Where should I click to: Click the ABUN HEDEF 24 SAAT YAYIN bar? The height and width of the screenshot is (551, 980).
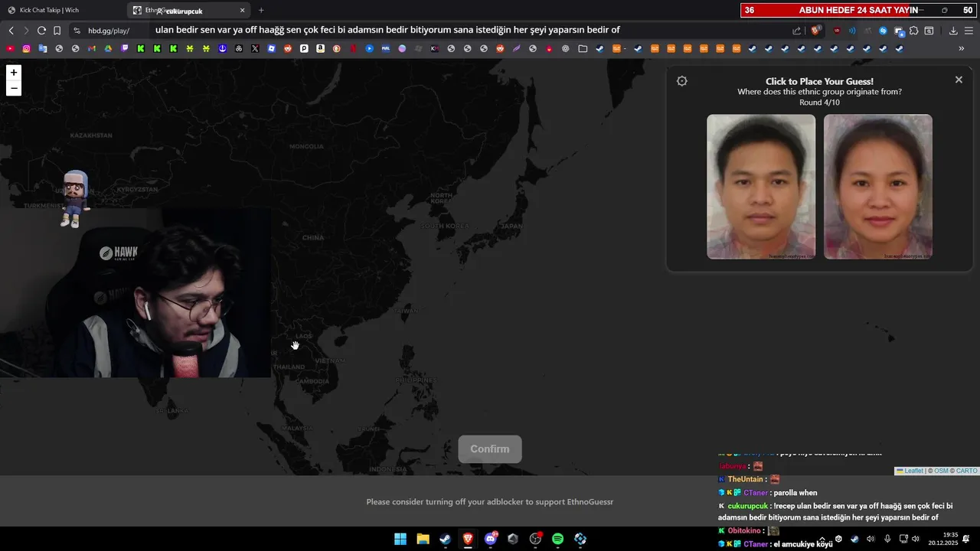pos(859,10)
